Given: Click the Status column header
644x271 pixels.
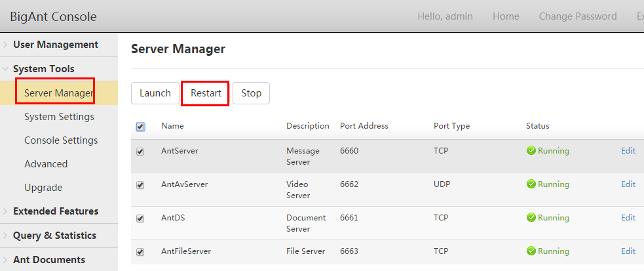Looking at the screenshot, I should point(538,126).
